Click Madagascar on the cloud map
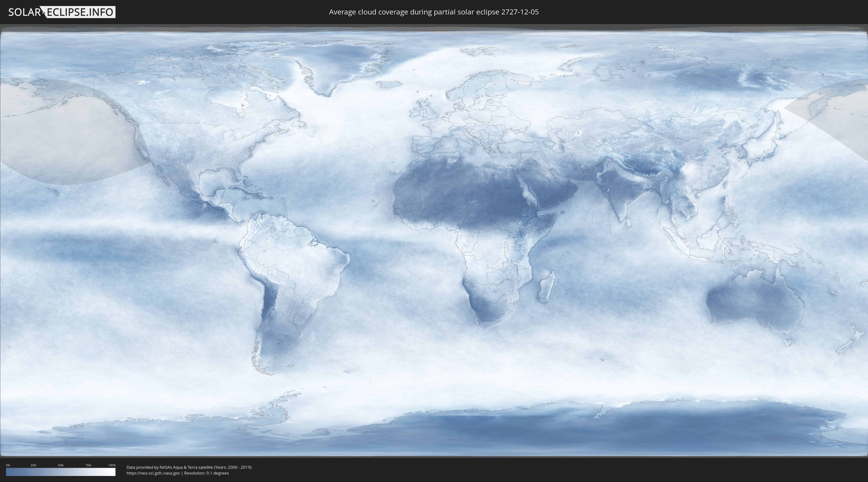 click(547, 286)
